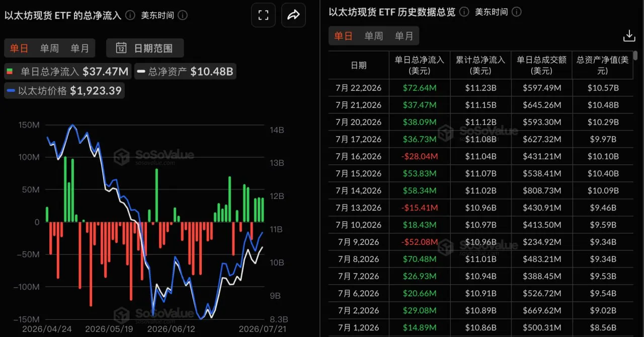
Task: Select 单月 tab above the chart
Action: pos(79,48)
